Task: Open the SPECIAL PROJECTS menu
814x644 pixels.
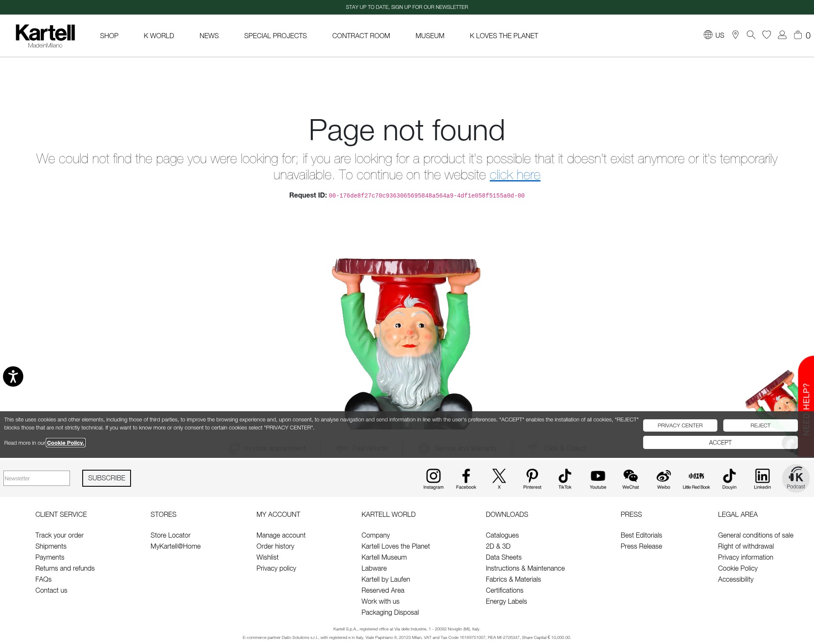Action: (x=276, y=36)
